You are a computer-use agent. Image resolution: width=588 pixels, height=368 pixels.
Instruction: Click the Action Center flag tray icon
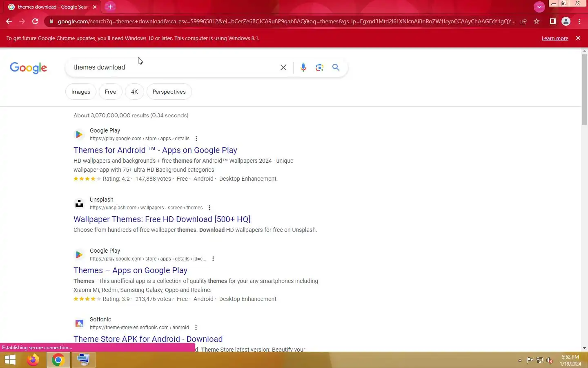click(530, 360)
